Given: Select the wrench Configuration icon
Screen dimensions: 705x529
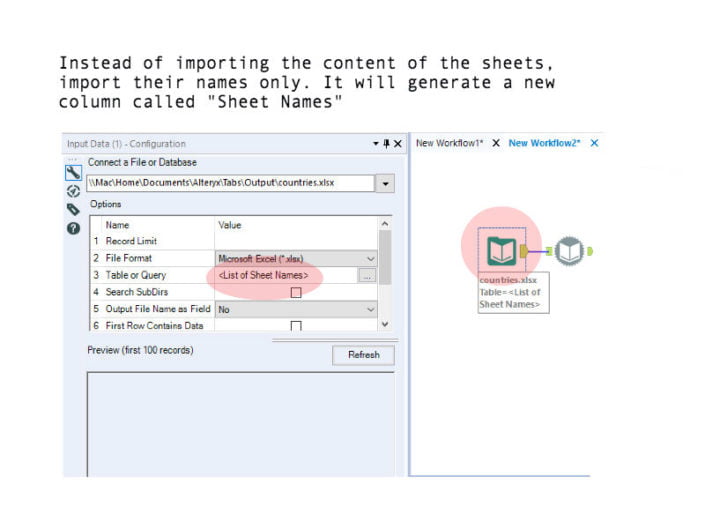Looking at the screenshot, I should (x=73, y=172).
